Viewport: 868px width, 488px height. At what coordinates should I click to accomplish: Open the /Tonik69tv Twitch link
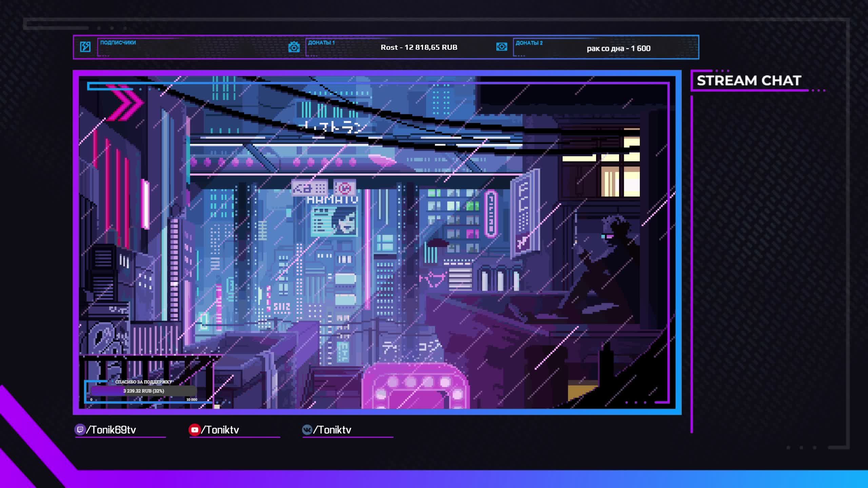click(111, 430)
